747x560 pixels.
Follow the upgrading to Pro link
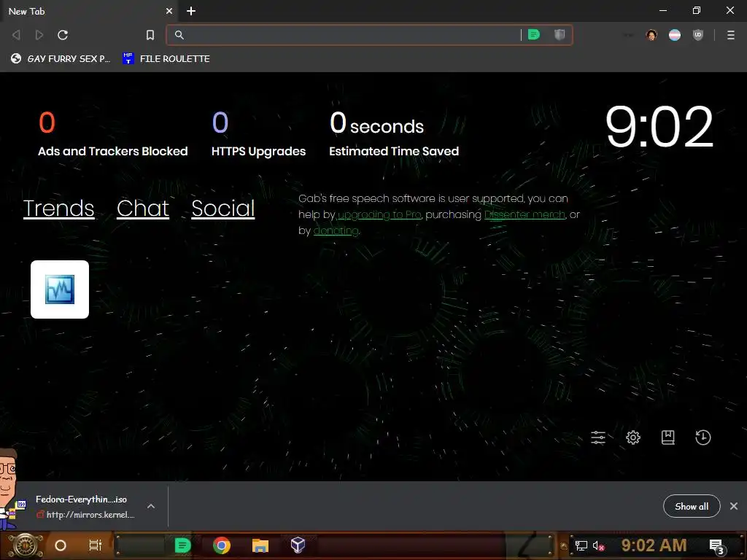[379, 215]
